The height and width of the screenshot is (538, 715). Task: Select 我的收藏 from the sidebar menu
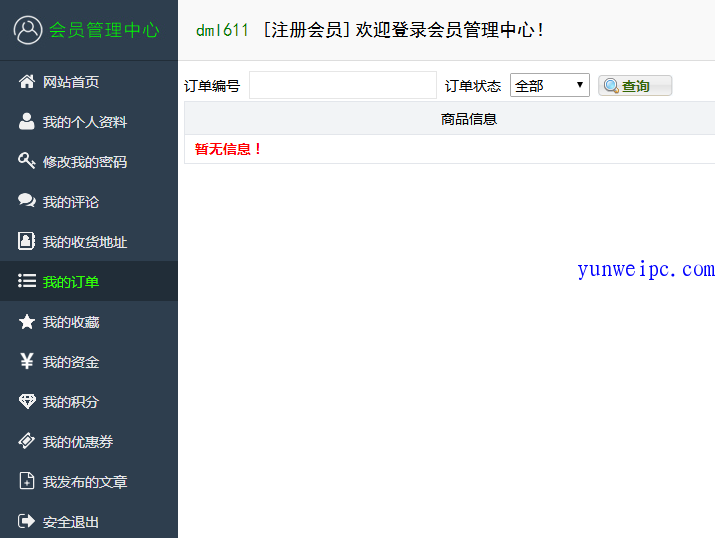70,322
